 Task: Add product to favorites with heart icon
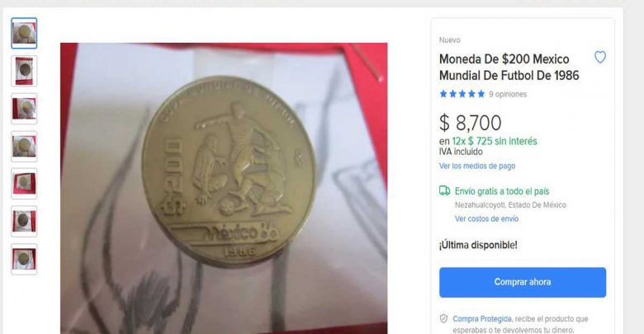[600, 57]
